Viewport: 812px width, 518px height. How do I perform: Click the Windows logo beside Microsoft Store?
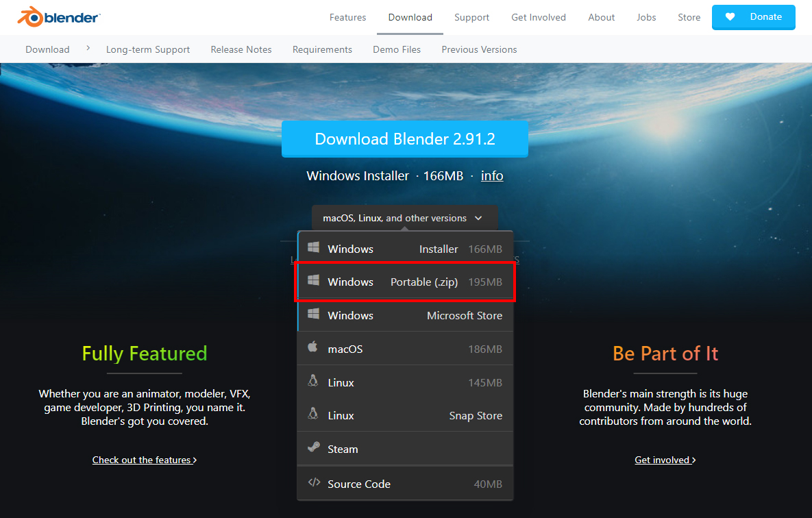coord(313,314)
